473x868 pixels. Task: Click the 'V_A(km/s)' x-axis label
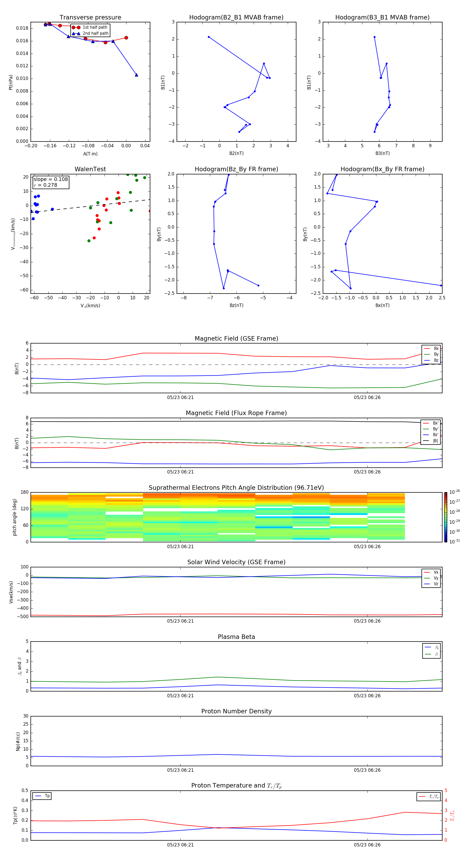click(x=90, y=306)
